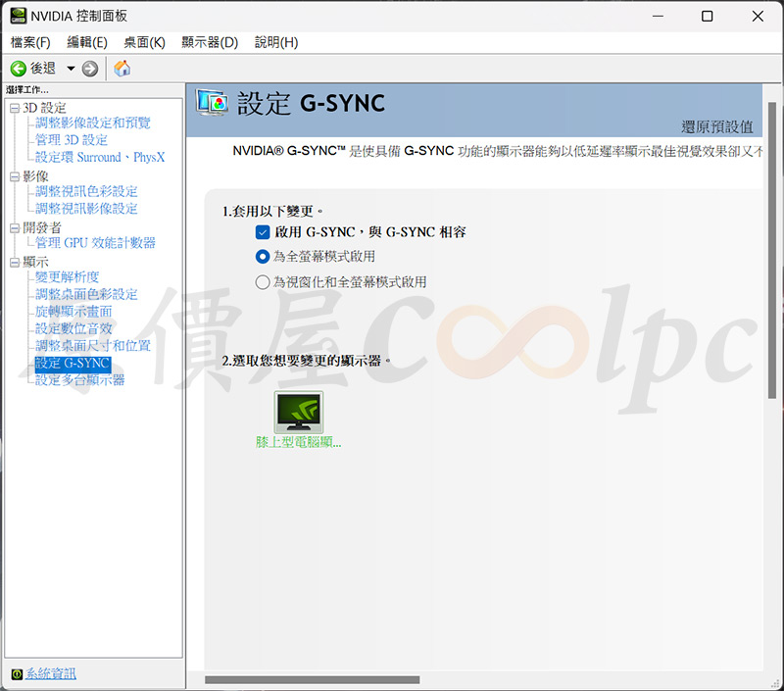The height and width of the screenshot is (691, 784).
Task: Toggle 啟用 G-SYNC,與 G-SYNC 相容 checkbox
Action: point(263,232)
